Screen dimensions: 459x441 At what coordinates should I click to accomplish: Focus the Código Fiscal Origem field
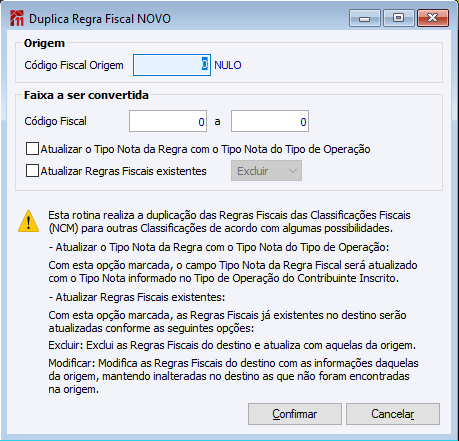pos(172,65)
